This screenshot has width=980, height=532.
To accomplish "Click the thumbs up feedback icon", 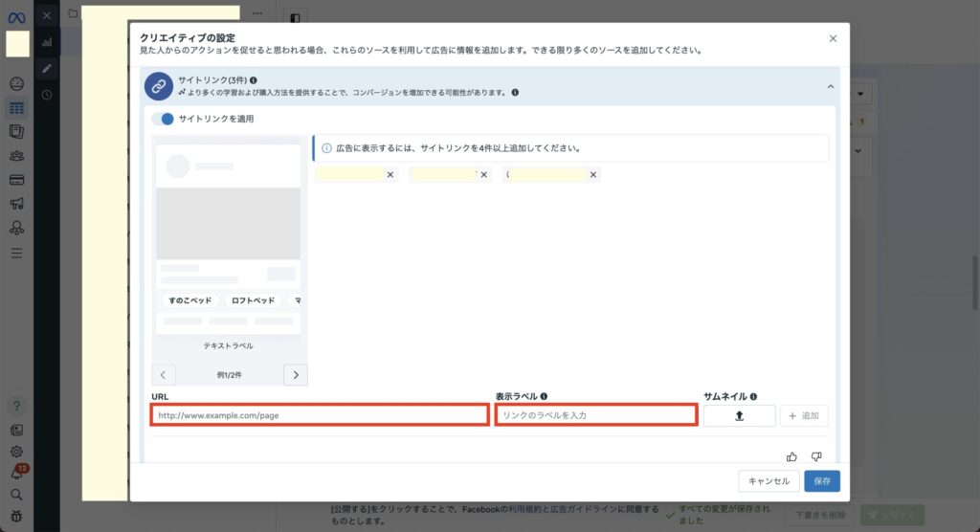I will [x=791, y=457].
